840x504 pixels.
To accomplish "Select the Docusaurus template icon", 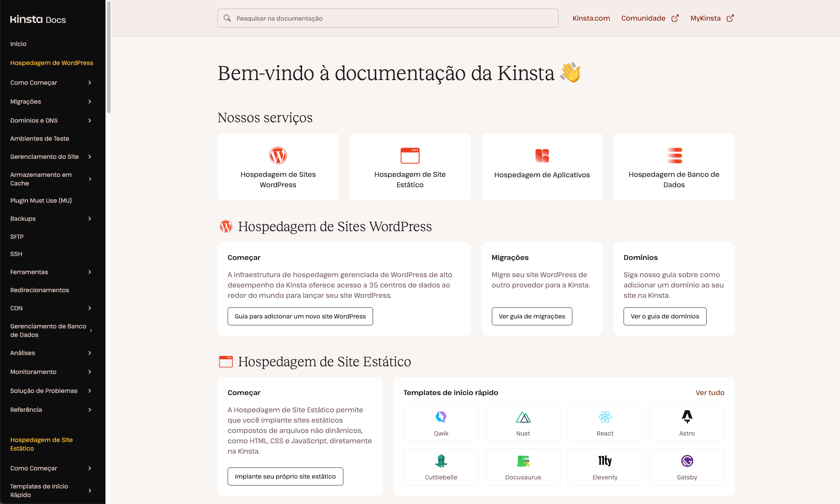I will coord(523,461).
